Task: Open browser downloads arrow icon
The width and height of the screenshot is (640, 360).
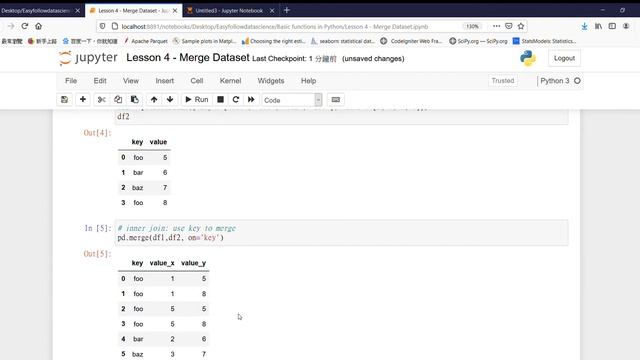Action: click(584, 26)
